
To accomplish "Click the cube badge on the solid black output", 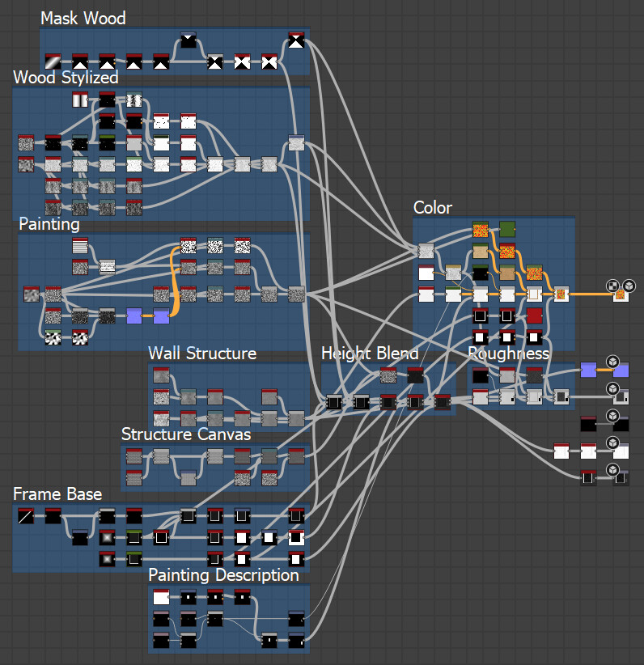I will coord(612,416).
